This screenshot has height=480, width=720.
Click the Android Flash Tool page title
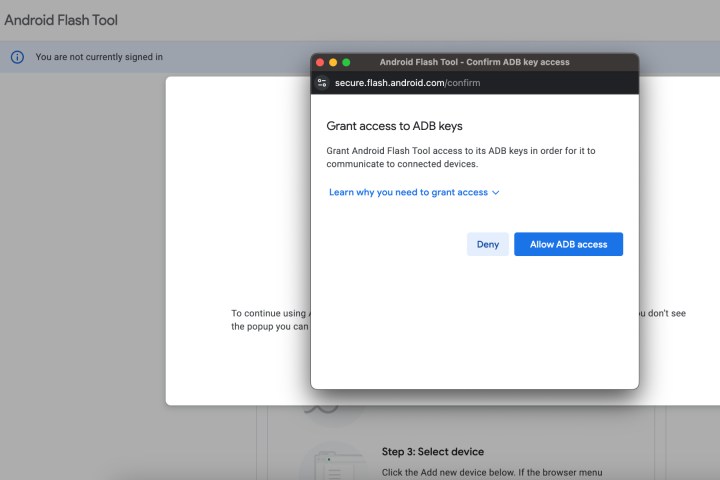[x=61, y=20]
